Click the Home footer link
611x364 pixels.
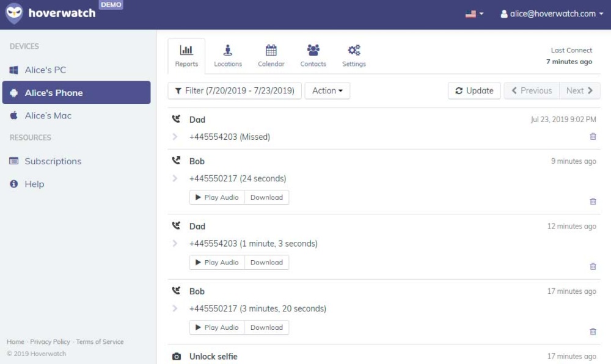click(16, 342)
